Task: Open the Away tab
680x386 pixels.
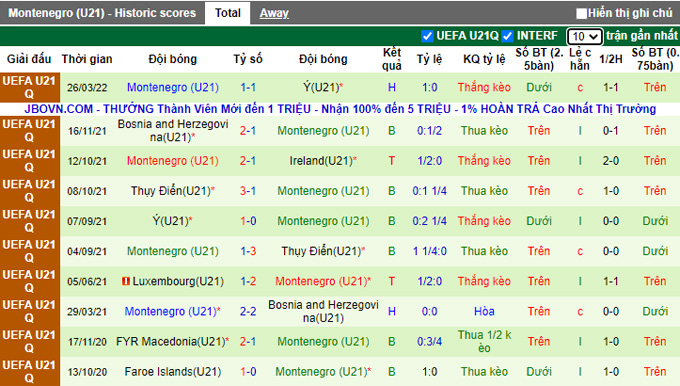Action: [x=274, y=13]
